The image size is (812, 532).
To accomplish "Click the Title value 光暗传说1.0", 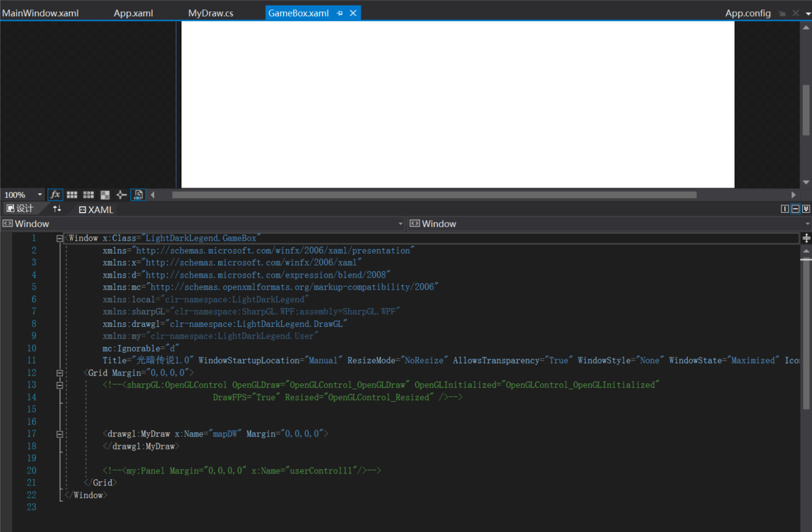I will 163,361.
